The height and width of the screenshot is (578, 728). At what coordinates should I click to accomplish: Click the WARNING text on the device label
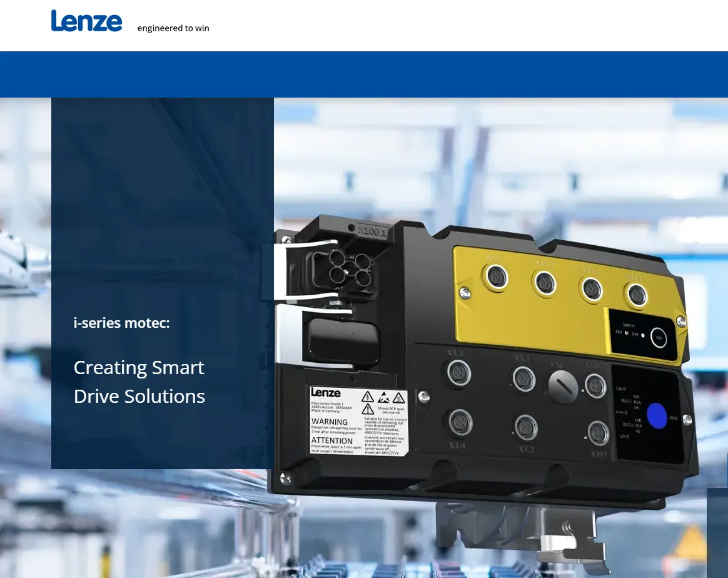(x=330, y=422)
